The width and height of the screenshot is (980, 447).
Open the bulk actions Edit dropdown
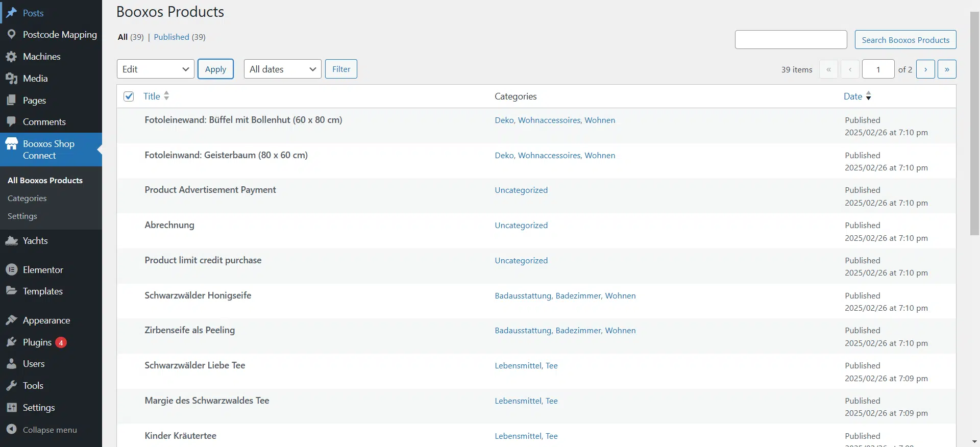click(155, 69)
